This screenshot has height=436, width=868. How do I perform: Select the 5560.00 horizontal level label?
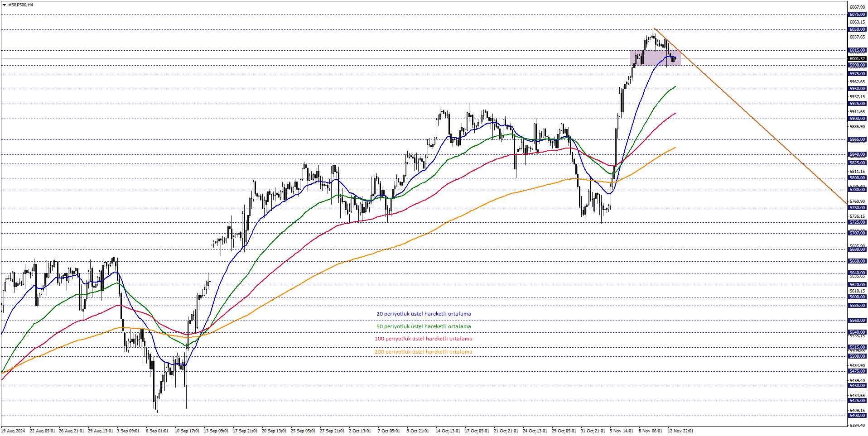point(857,321)
